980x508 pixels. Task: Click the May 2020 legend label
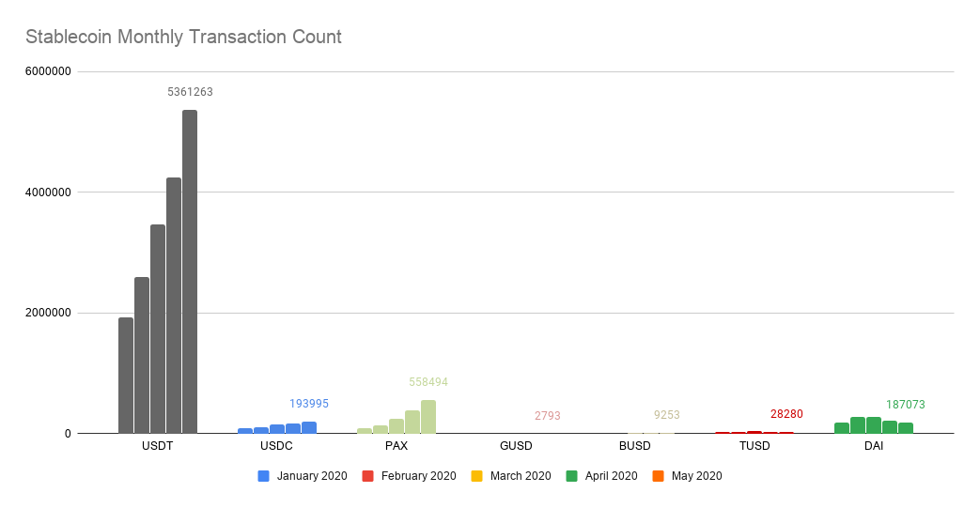[x=697, y=476]
